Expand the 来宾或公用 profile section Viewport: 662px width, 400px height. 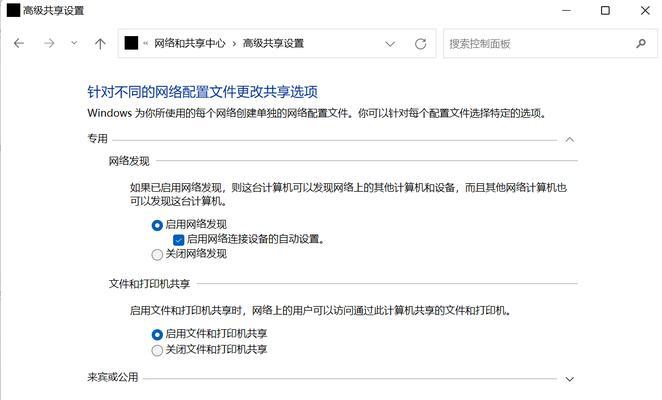(x=570, y=379)
